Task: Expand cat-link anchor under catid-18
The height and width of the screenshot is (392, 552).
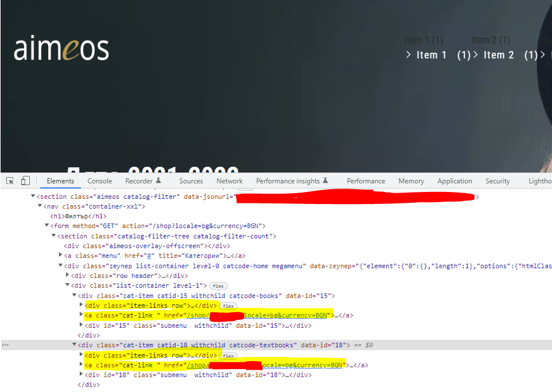Action: pyautogui.click(x=81, y=364)
